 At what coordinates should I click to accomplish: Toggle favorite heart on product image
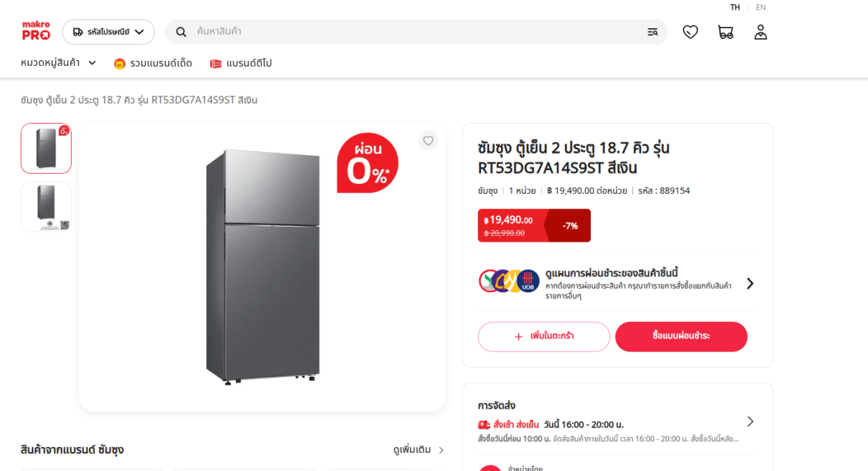[x=428, y=140]
